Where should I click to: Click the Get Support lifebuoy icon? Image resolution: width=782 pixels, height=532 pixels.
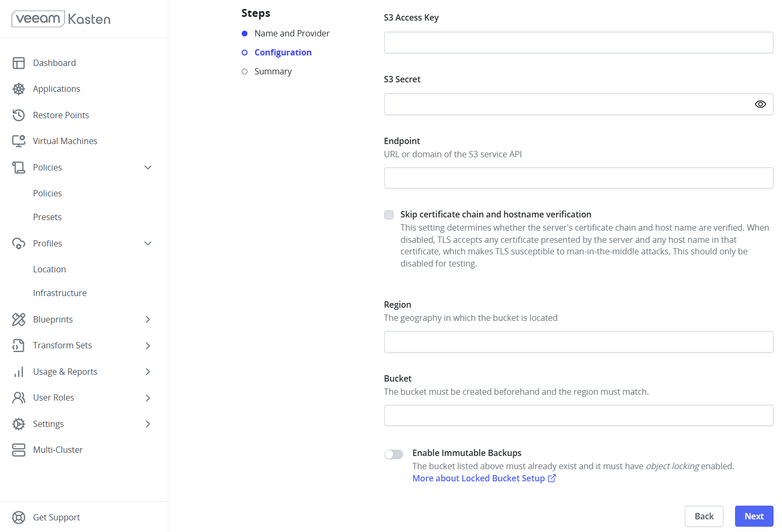(18, 517)
